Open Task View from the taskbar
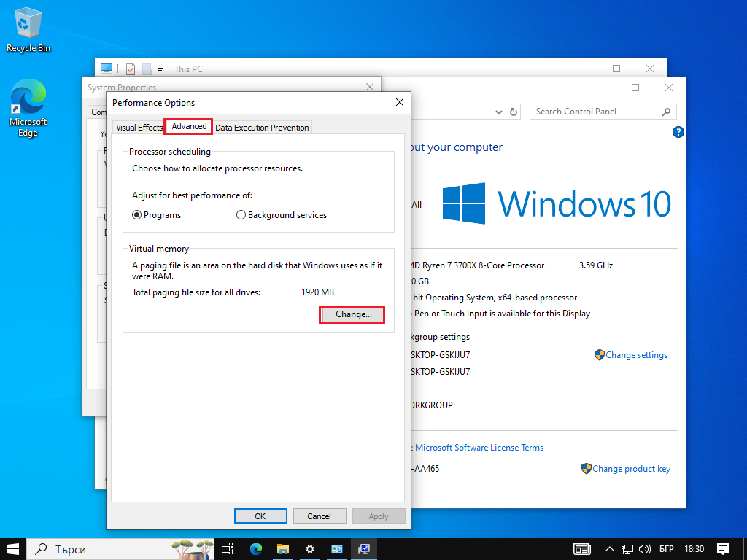Viewport: 747px width, 560px height. tap(228, 549)
